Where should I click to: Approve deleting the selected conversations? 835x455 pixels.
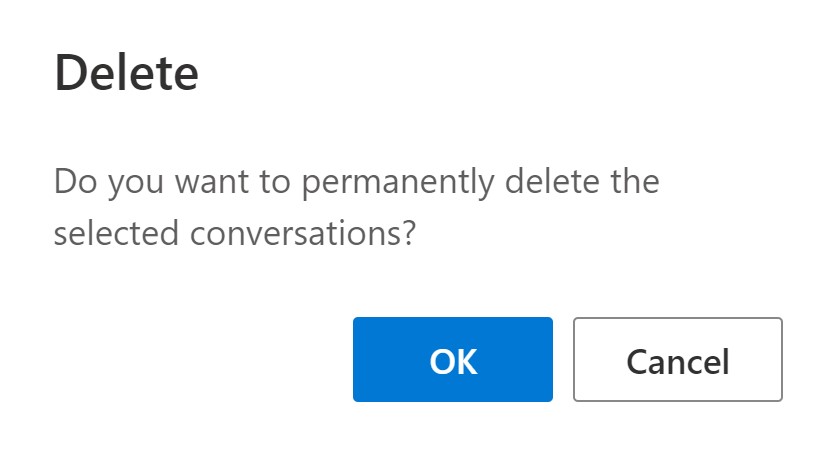tap(453, 360)
